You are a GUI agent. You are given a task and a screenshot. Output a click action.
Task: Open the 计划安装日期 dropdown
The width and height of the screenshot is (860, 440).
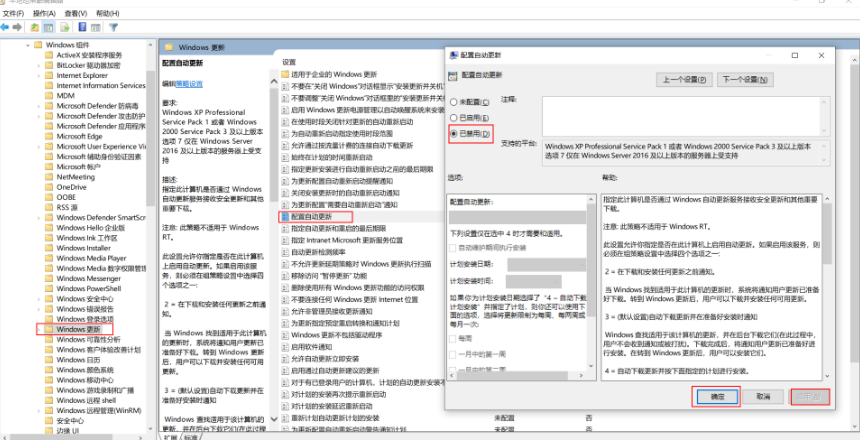546,264
